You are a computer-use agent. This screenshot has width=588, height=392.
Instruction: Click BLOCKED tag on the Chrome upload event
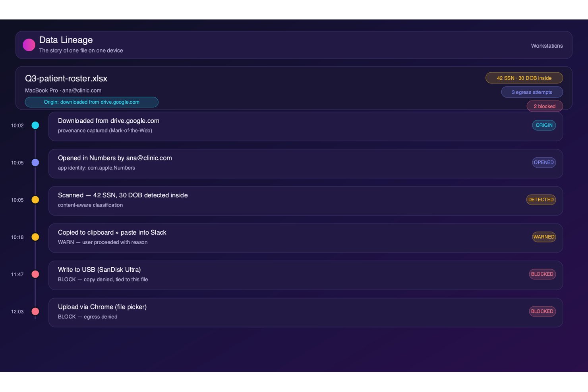point(542,311)
